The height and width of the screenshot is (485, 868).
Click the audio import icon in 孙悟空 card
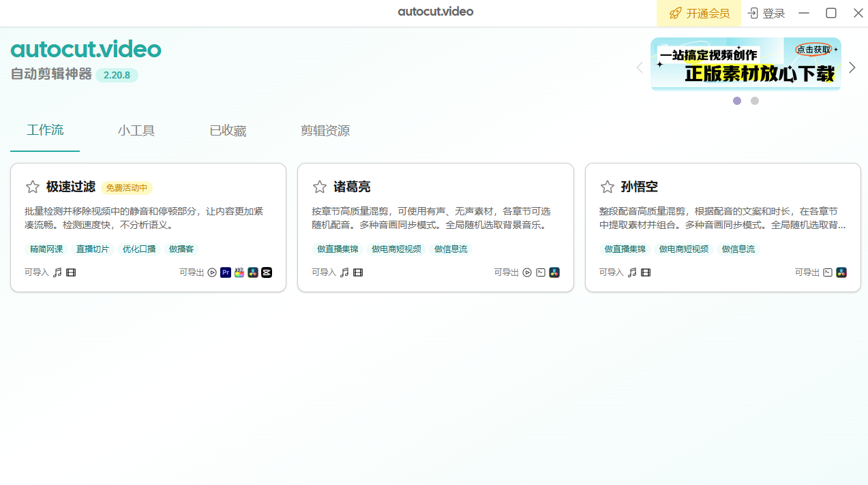(632, 272)
